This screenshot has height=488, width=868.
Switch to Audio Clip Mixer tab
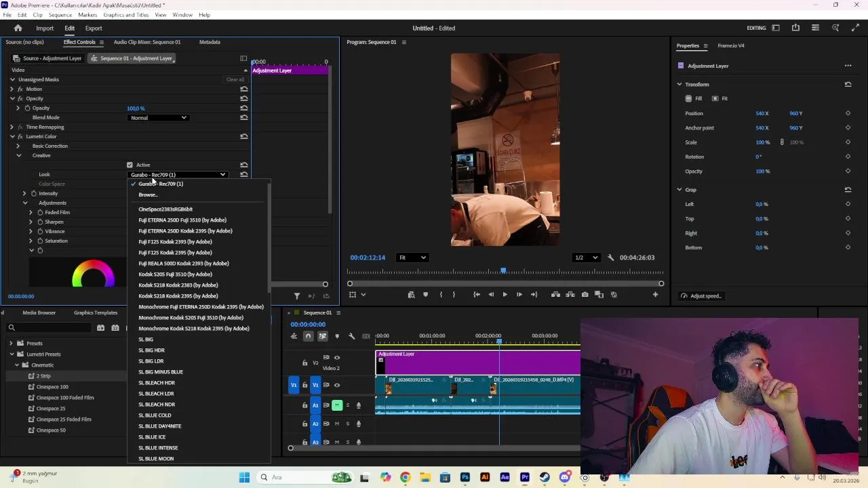(147, 42)
